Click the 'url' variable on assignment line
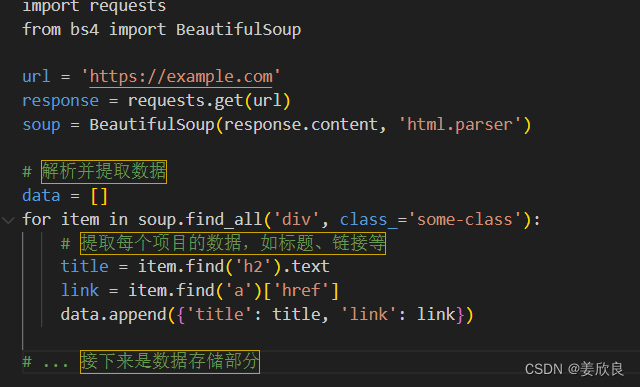This screenshot has width=640, height=387. point(36,77)
